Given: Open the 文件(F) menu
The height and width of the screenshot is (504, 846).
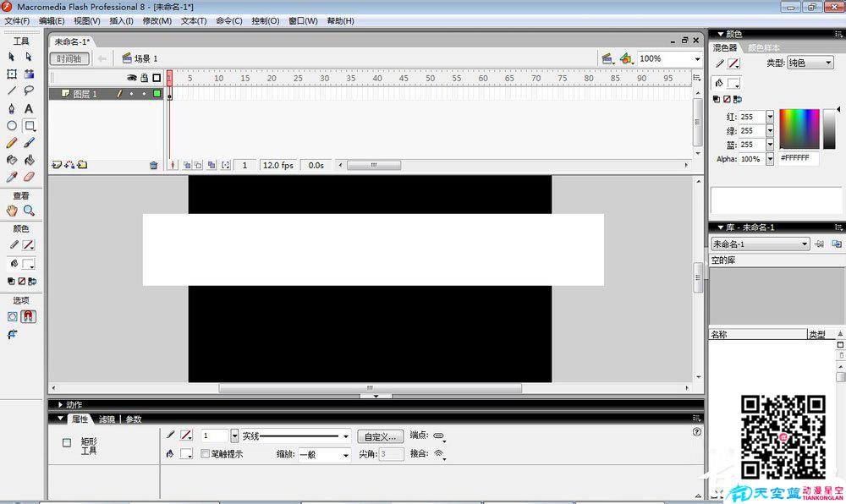Looking at the screenshot, I should (17, 21).
